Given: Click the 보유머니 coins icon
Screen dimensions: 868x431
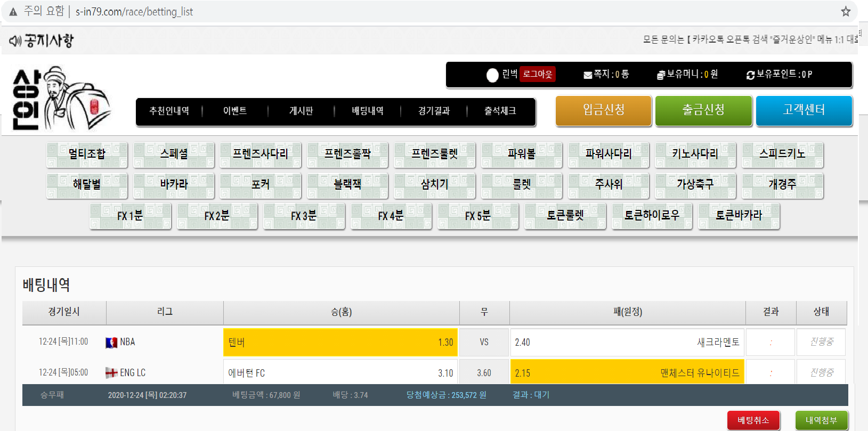Looking at the screenshot, I should point(661,75).
